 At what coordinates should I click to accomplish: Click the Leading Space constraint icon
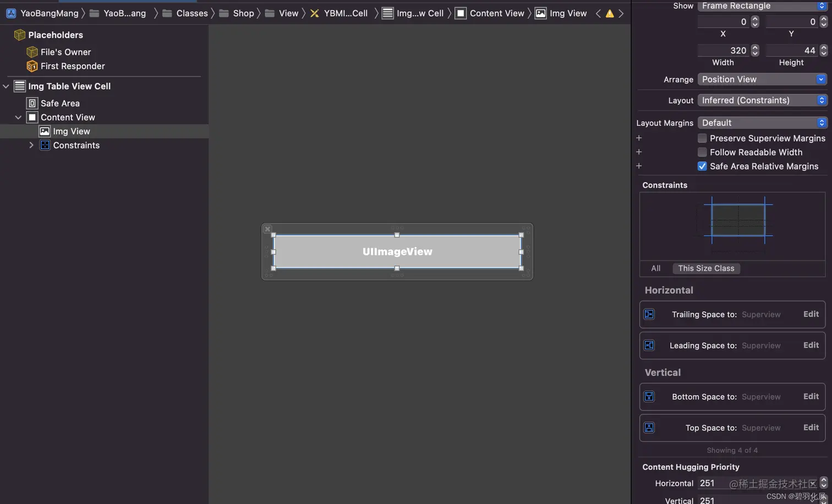click(x=649, y=346)
